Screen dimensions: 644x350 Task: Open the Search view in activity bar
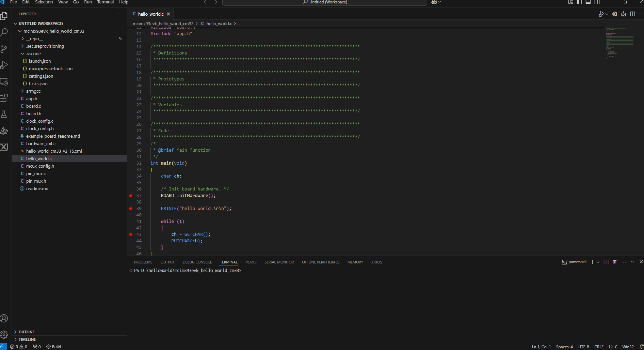(4, 32)
